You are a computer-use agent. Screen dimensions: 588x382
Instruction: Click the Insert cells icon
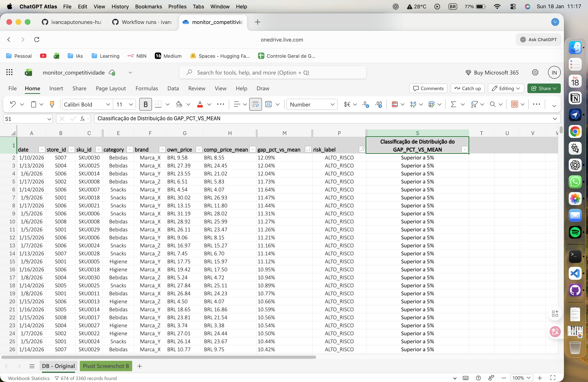point(413,104)
